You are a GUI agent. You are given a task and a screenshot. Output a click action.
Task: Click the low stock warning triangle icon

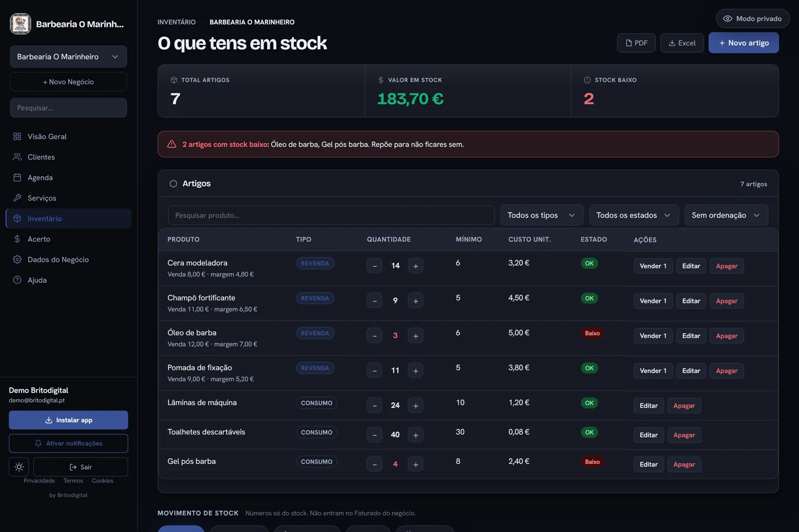[172, 144]
